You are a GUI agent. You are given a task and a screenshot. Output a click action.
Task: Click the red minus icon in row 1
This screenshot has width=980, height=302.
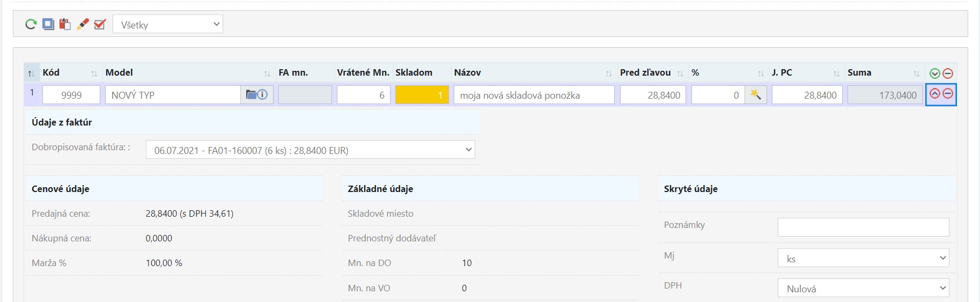coord(948,94)
